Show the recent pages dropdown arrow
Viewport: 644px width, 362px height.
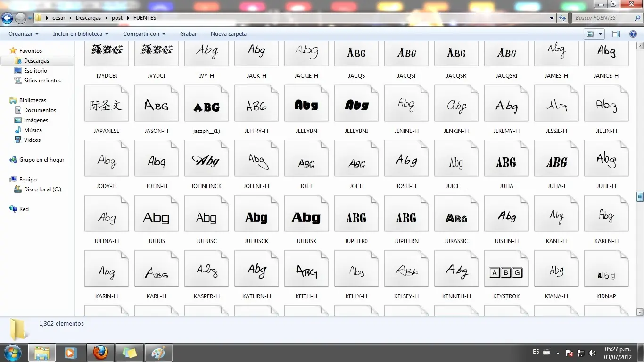point(30,18)
